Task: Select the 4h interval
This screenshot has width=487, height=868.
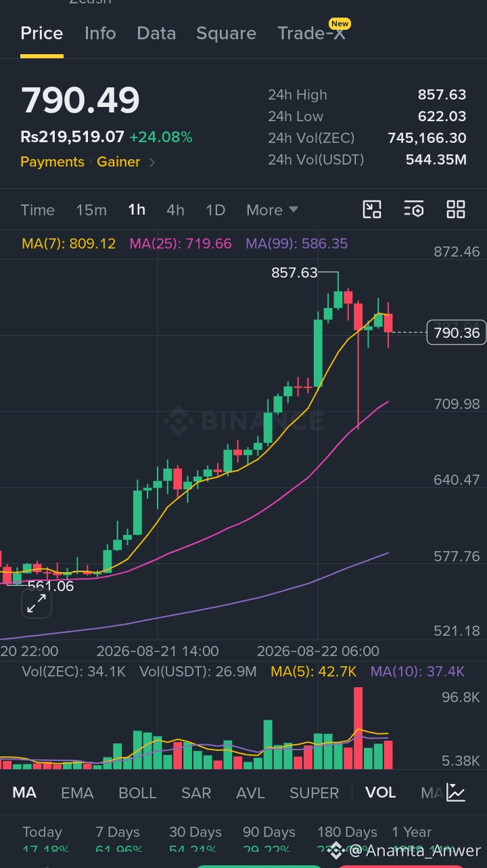Action: [175, 210]
